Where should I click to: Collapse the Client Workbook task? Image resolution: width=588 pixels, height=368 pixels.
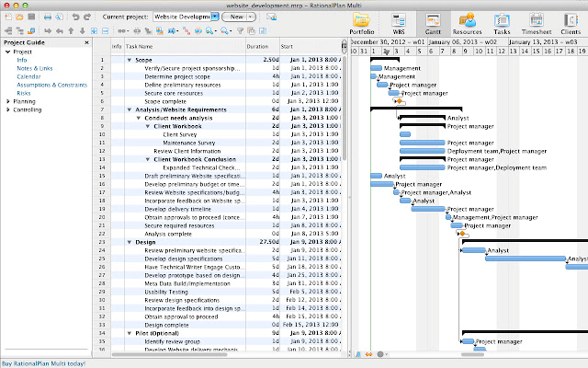148,126
